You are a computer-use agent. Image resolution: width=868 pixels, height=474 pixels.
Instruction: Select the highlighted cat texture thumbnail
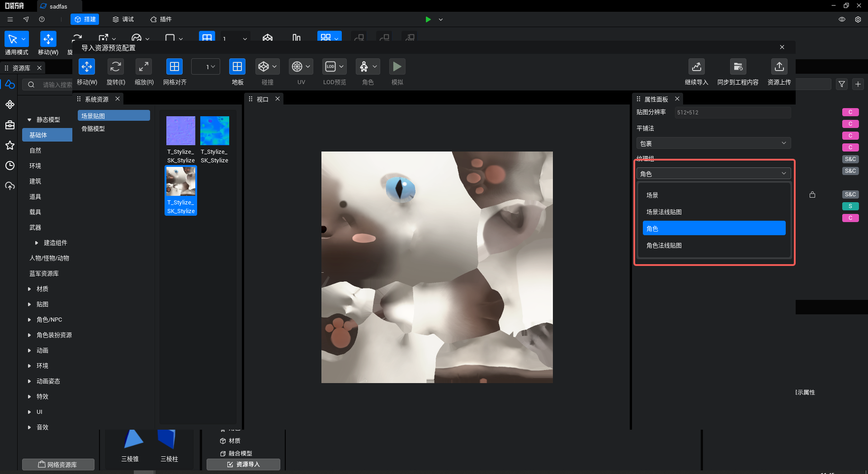click(x=181, y=181)
